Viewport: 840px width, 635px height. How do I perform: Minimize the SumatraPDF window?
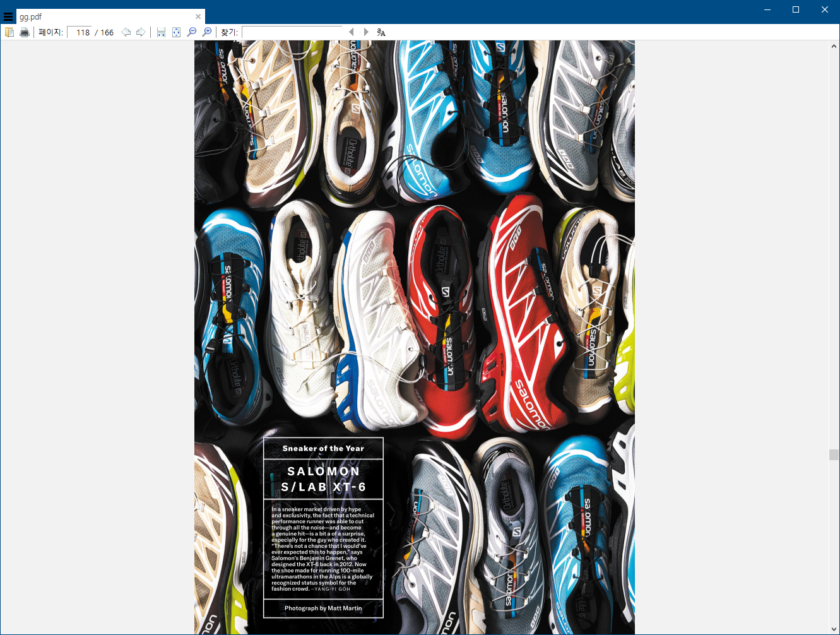click(x=767, y=9)
